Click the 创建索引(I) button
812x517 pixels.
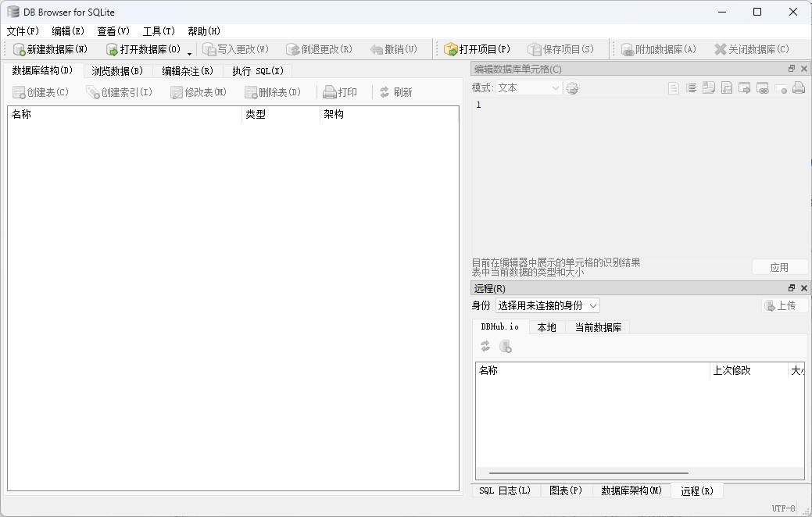pyautogui.click(x=120, y=92)
